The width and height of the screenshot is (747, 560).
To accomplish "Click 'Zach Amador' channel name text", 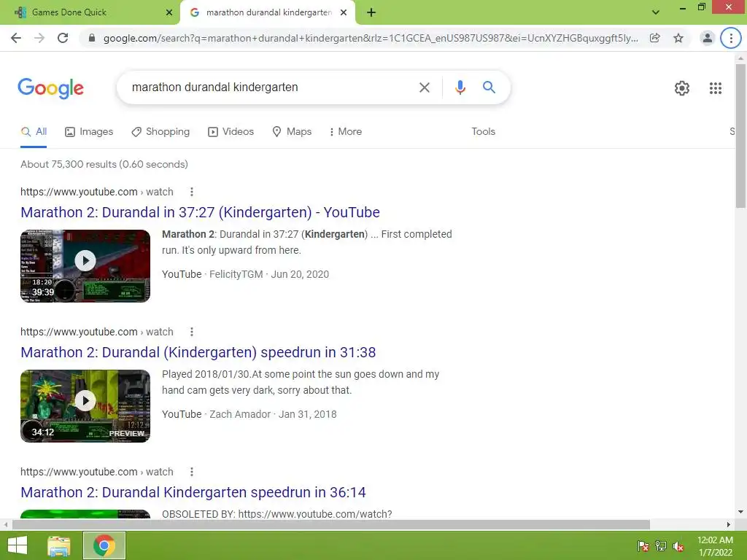I will click(239, 414).
